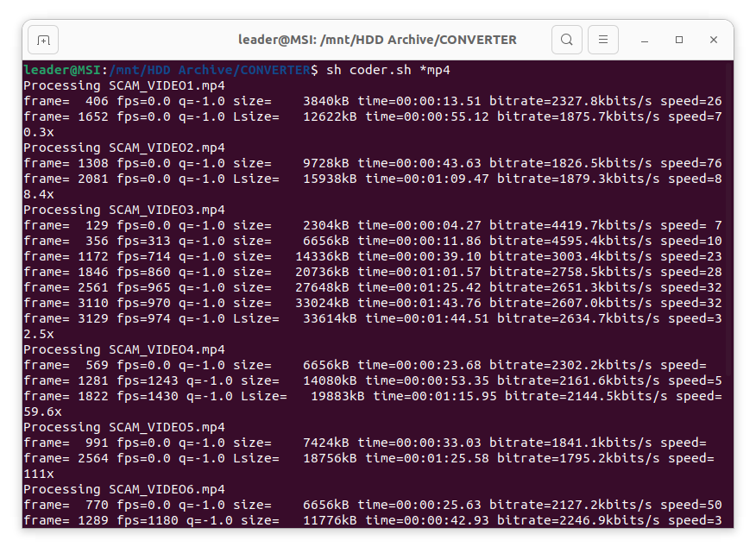Click the text 'fps=1180'

click(x=148, y=520)
